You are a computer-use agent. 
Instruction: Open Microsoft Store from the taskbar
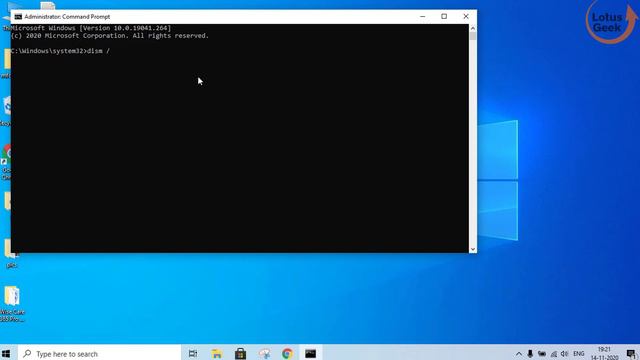(240, 353)
